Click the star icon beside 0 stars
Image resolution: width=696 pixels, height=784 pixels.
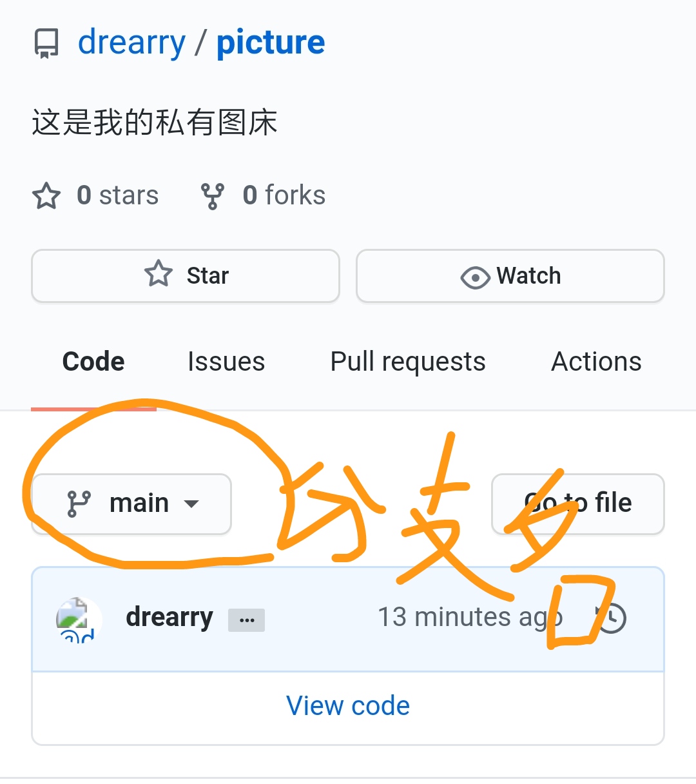[x=46, y=196]
